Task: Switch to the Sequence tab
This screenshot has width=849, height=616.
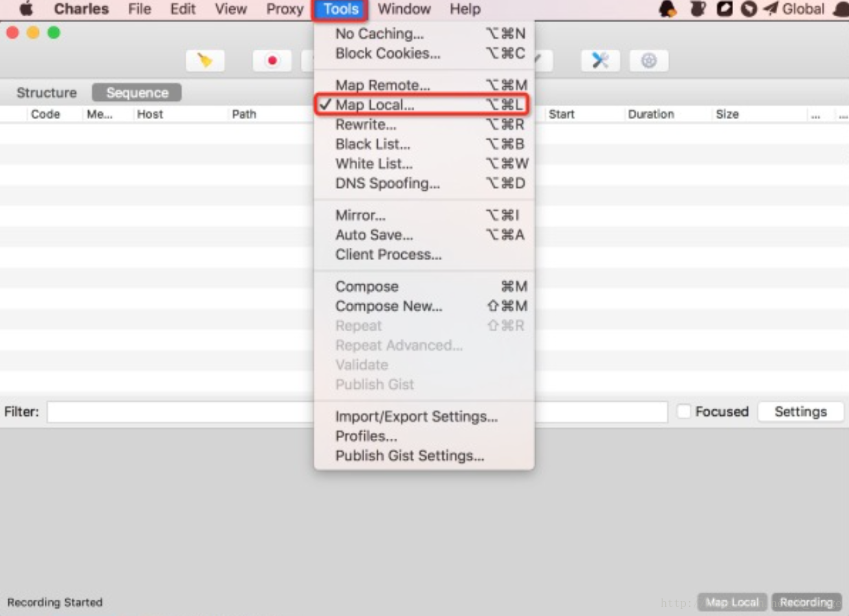Action: pos(137,93)
